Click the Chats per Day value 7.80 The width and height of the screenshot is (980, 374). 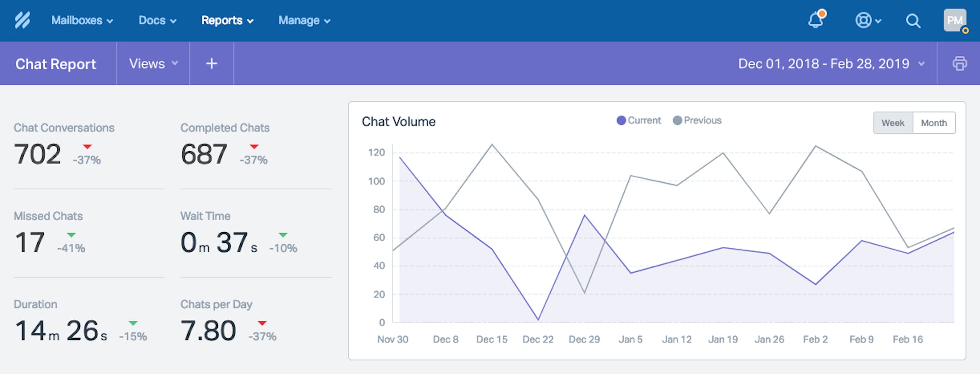click(208, 331)
